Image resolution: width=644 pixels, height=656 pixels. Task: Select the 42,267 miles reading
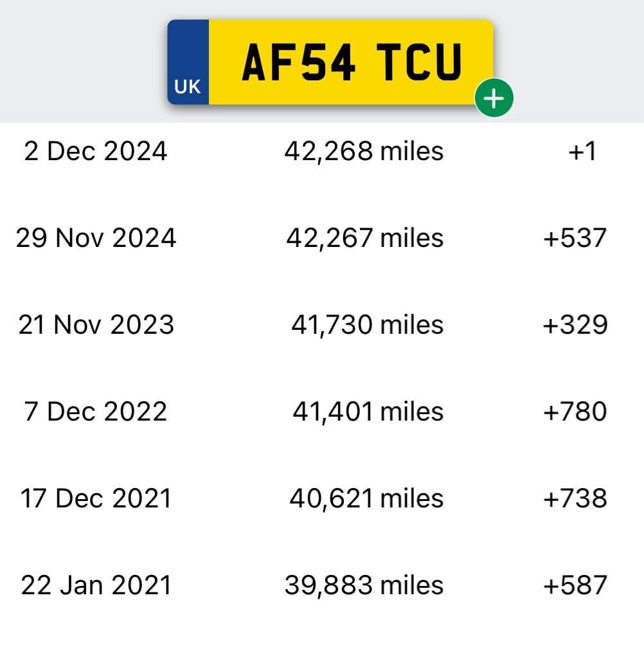click(x=364, y=237)
